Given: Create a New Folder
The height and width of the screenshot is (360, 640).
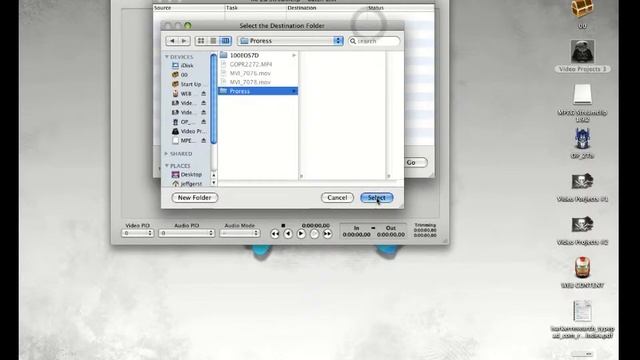Looking at the screenshot, I should [195, 198].
